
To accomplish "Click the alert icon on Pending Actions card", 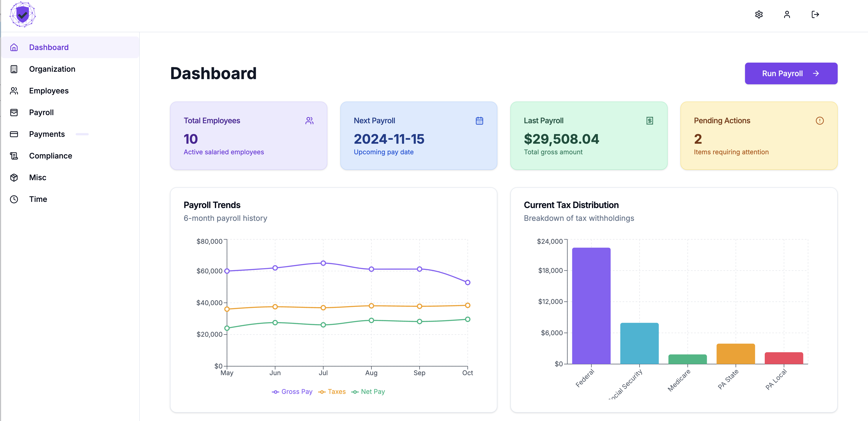I will (819, 121).
